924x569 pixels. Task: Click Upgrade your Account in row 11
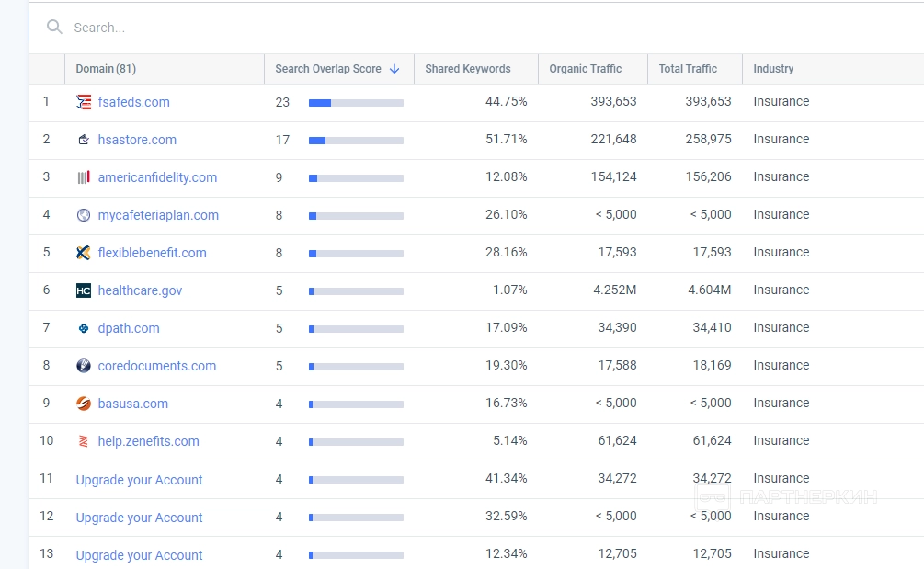pos(139,480)
